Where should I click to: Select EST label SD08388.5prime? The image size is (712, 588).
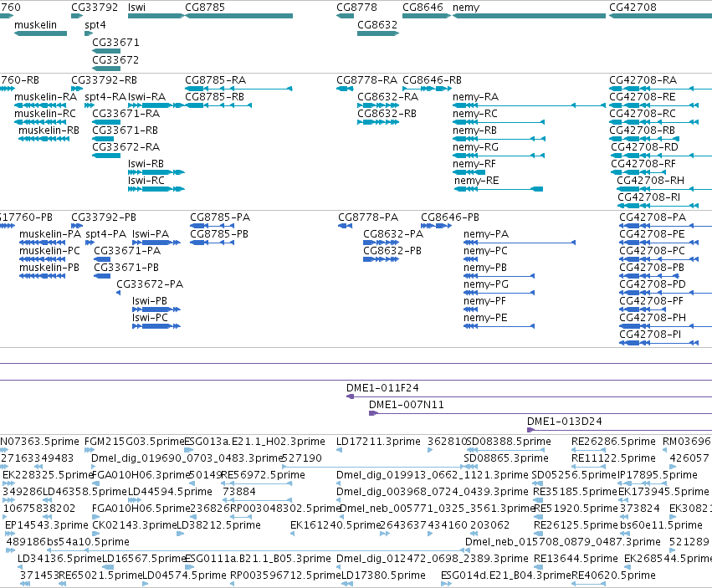[509, 442]
